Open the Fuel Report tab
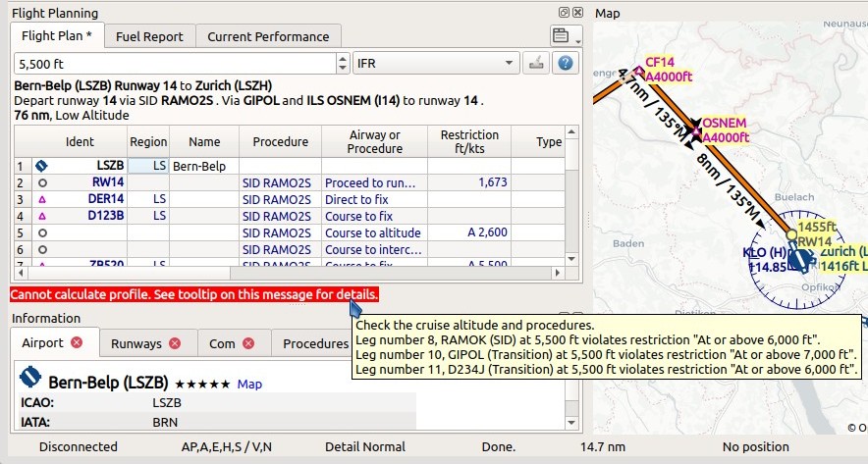 [x=149, y=36]
